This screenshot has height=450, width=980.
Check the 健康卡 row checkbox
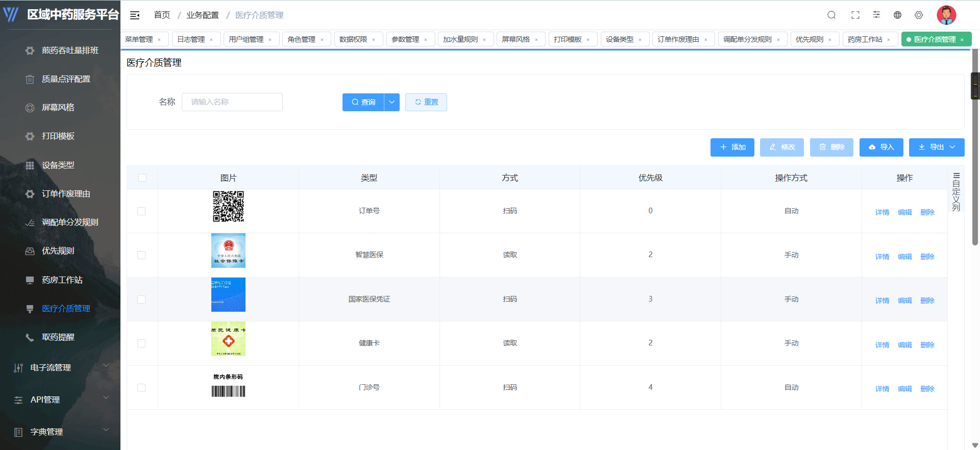(141, 343)
